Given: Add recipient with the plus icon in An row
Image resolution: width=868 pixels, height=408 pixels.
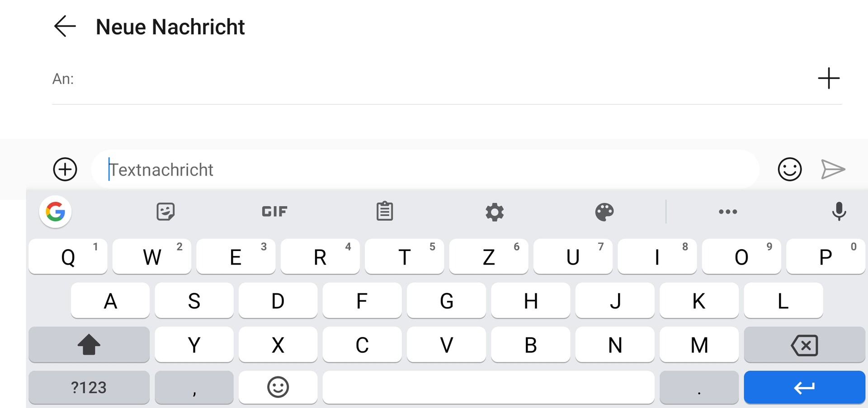Looking at the screenshot, I should pos(829,78).
